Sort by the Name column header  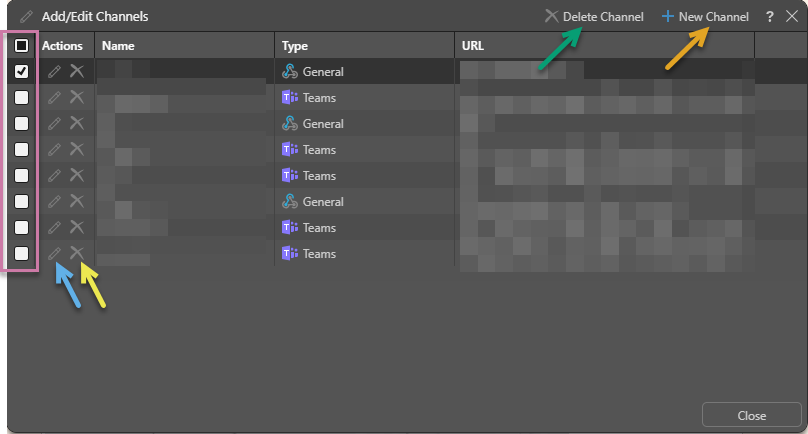(118, 46)
